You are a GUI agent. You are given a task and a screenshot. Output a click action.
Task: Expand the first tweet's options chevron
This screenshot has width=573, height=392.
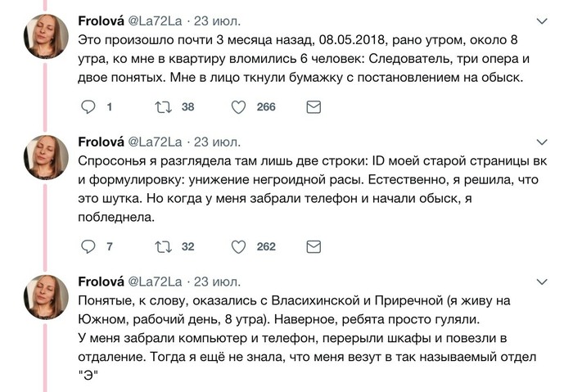click(541, 20)
